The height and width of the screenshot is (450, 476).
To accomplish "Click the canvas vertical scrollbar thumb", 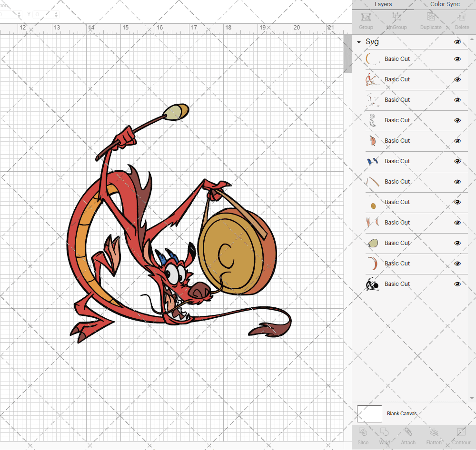I will 347,53.
